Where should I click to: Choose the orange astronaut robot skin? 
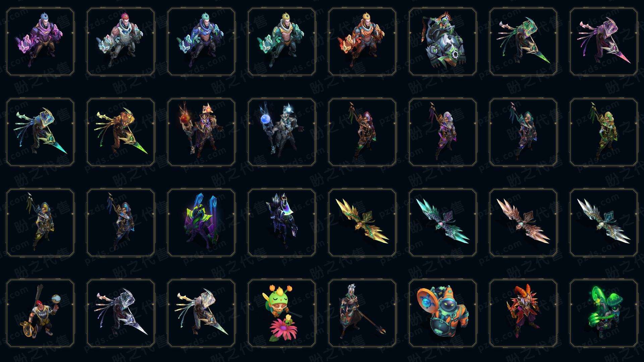click(443, 313)
